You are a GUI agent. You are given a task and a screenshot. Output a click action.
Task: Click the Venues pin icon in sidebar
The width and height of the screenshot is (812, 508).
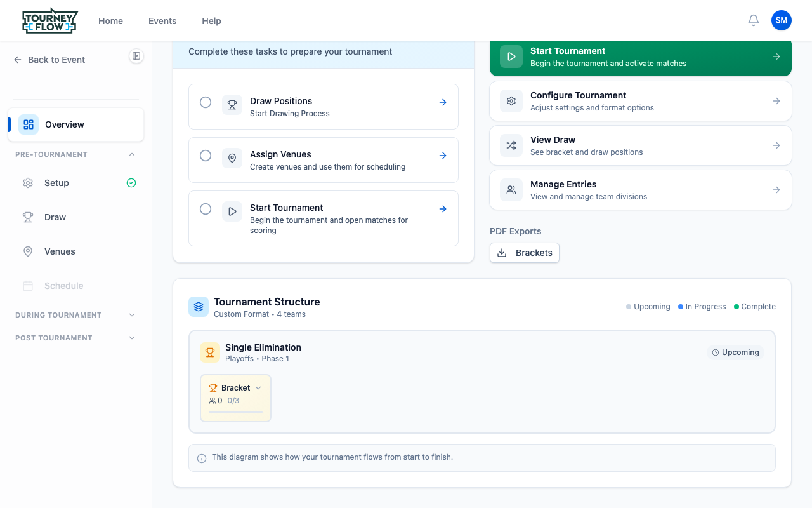click(28, 251)
